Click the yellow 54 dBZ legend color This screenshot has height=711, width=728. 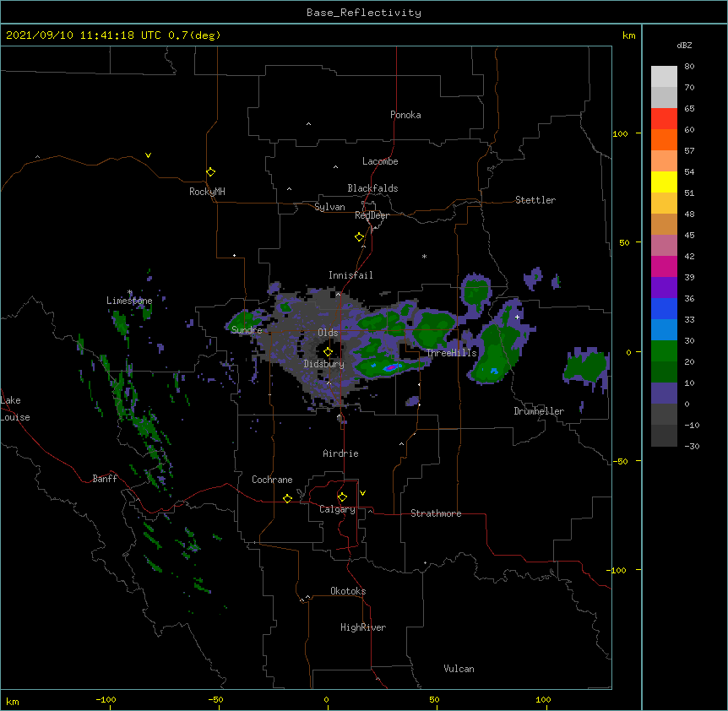pos(664,182)
